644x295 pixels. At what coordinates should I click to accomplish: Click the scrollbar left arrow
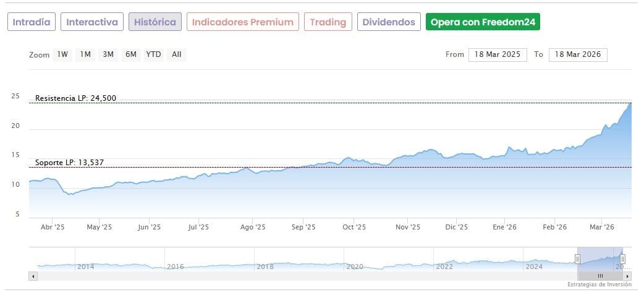click(x=33, y=276)
